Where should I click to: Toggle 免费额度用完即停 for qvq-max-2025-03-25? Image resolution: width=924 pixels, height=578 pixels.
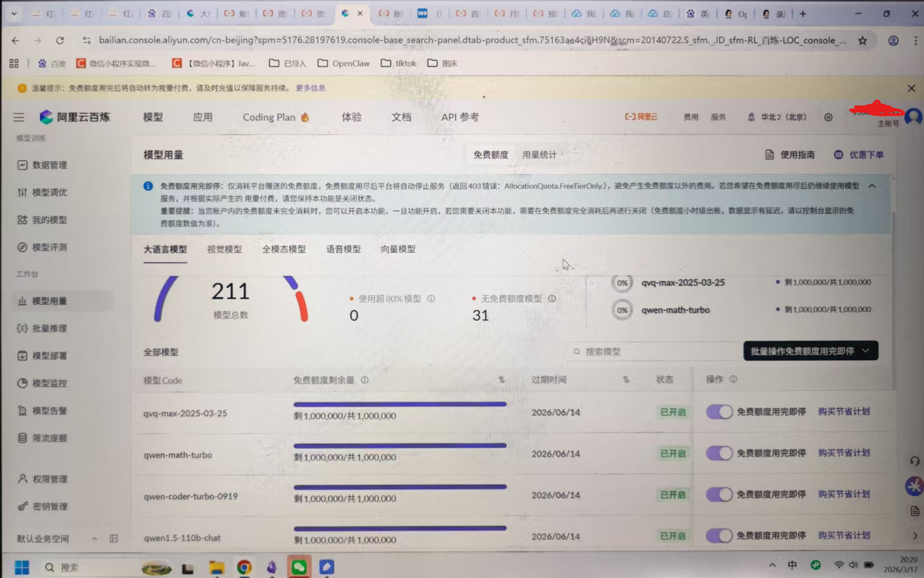tap(719, 412)
